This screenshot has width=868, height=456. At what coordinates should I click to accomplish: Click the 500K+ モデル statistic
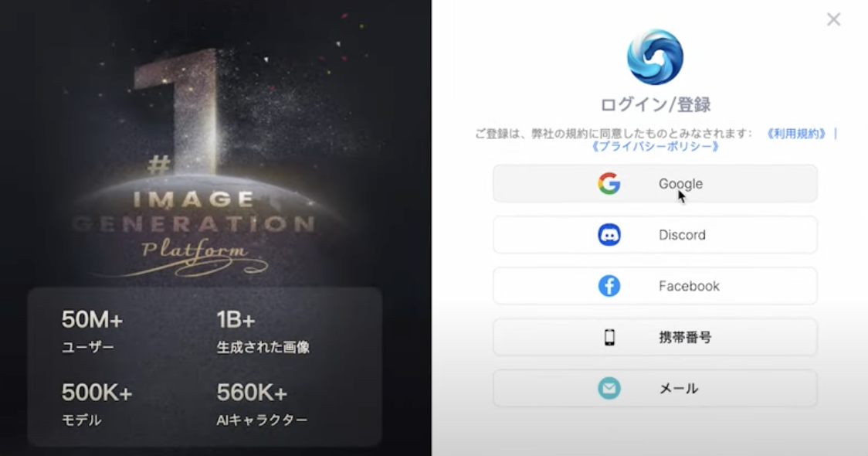(x=97, y=404)
